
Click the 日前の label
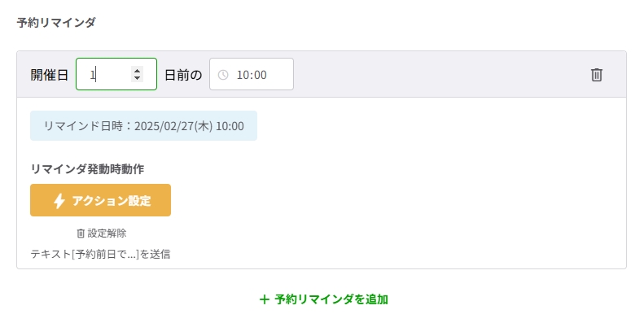coord(183,75)
